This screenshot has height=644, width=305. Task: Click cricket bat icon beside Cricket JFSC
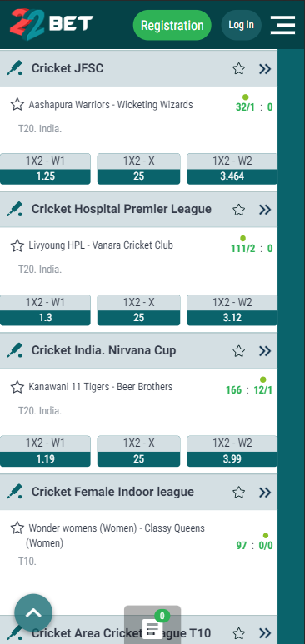click(x=14, y=68)
